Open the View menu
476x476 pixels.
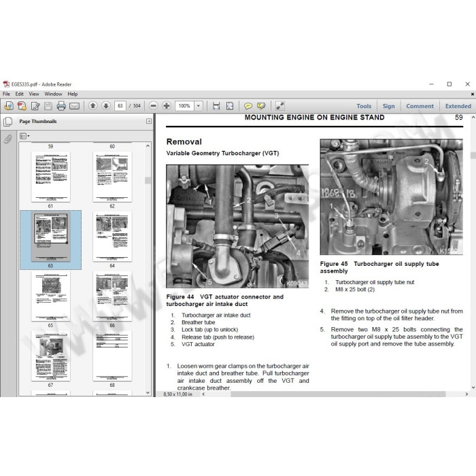pyautogui.click(x=34, y=94)
